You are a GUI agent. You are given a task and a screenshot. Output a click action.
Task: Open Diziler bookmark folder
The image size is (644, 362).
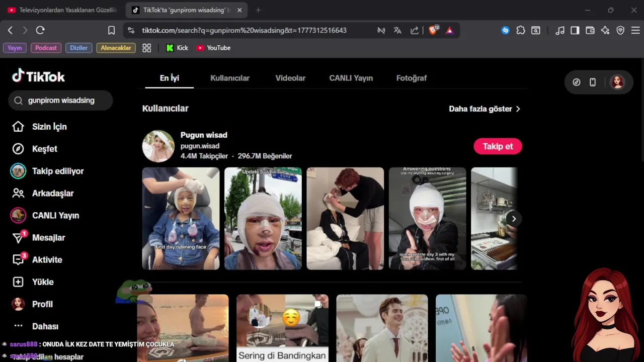click(x=78, y=48)
